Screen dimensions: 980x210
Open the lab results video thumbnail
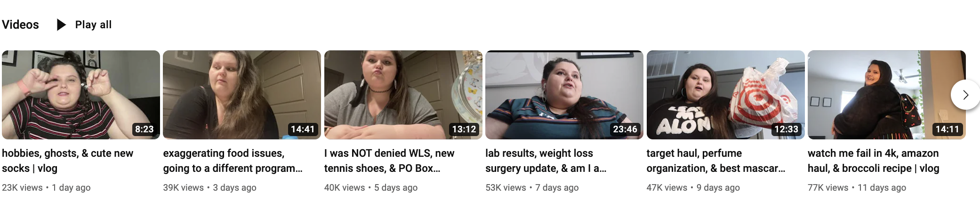(564, 95)
